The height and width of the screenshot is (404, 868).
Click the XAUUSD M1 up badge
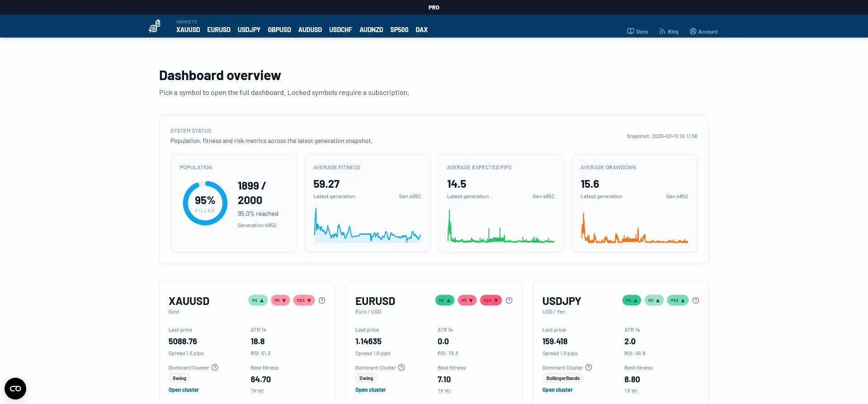pyautogui.click(x=258, y=300)
